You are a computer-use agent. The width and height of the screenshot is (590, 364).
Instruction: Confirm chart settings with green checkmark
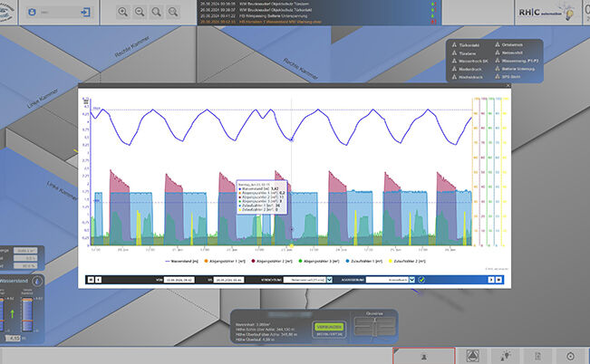coord(421,281)
